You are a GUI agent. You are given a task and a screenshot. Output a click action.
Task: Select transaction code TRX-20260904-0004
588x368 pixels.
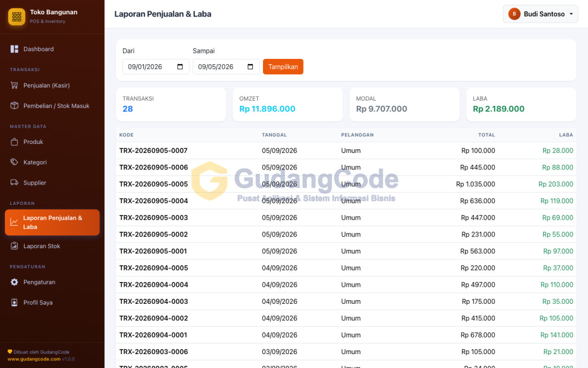(x=153, y=285)
